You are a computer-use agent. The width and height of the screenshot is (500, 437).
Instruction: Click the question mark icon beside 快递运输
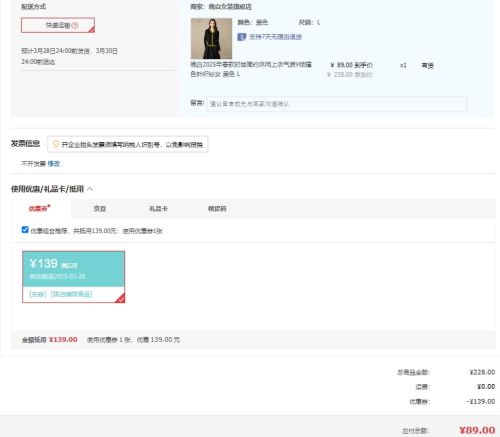[x=75, y=25]
